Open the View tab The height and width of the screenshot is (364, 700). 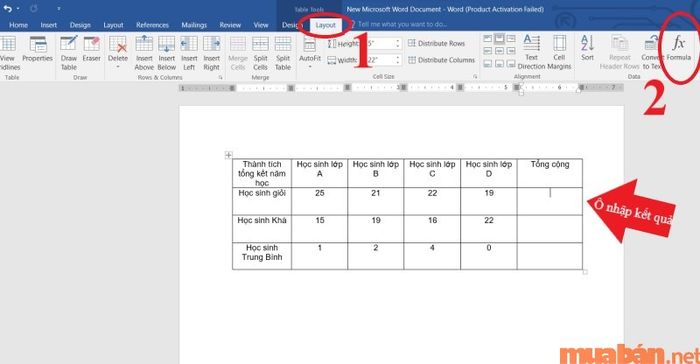tap(261, 25)
